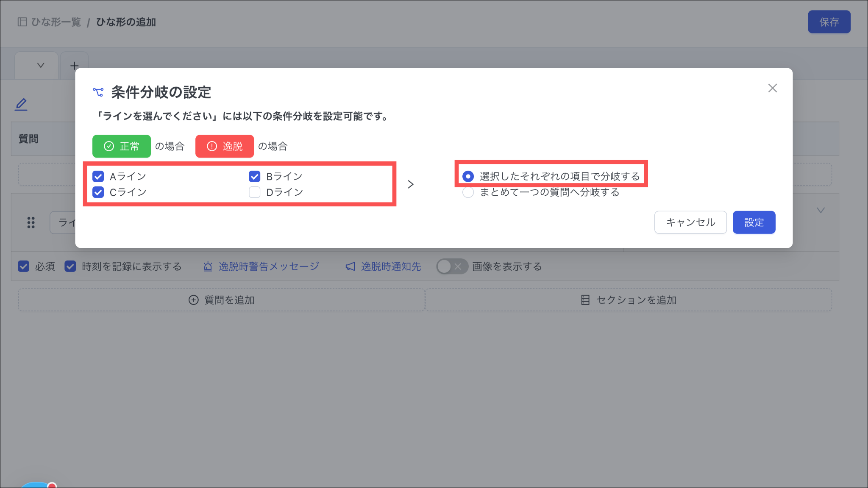Grab the six-dot drag handle icon
This screenshot has height=488, width=868.
[31, 222]
